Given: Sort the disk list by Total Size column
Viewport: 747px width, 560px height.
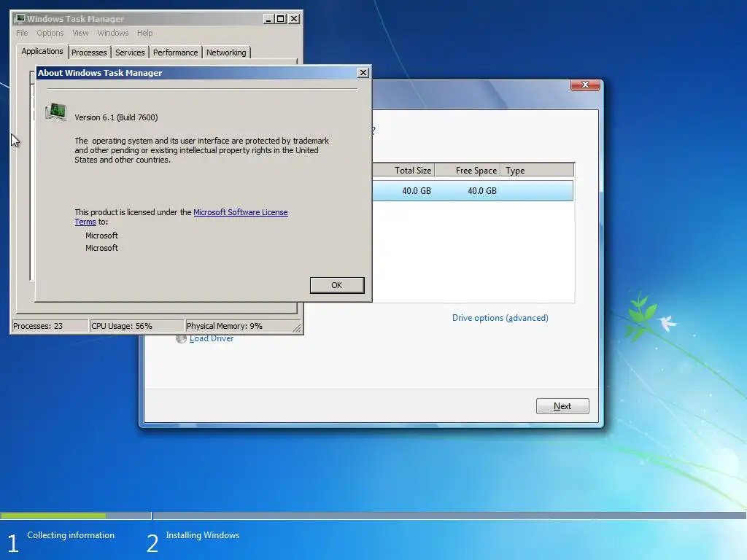Looking at the screenshot, I should click(404, 171).
